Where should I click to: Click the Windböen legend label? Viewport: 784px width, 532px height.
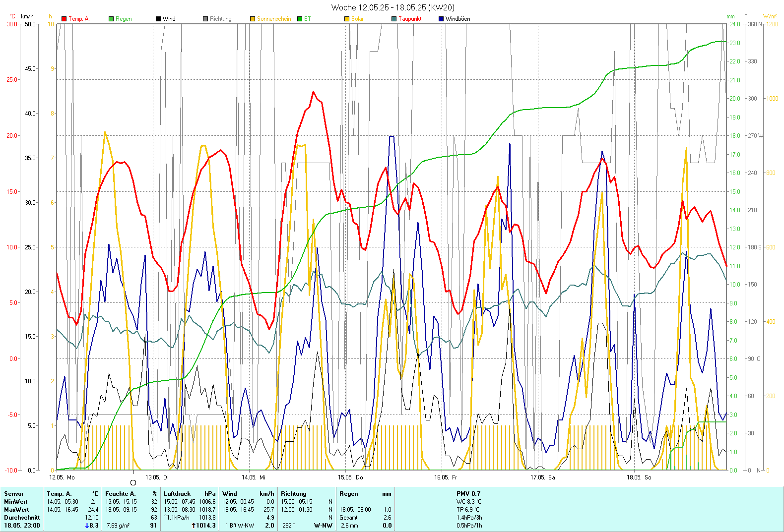457,19
